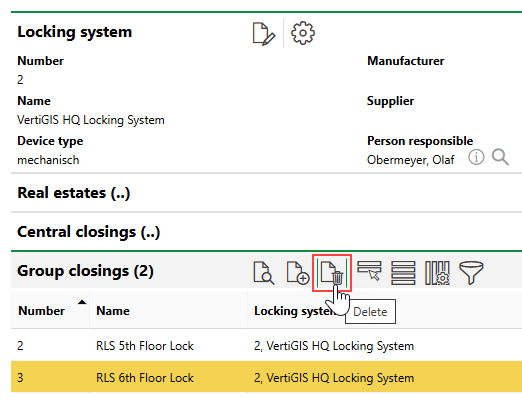This screenshot has width=522, height=399.
Task: Click number 2 in first table row
Action: pyautogui.click(x=20, y=346)
